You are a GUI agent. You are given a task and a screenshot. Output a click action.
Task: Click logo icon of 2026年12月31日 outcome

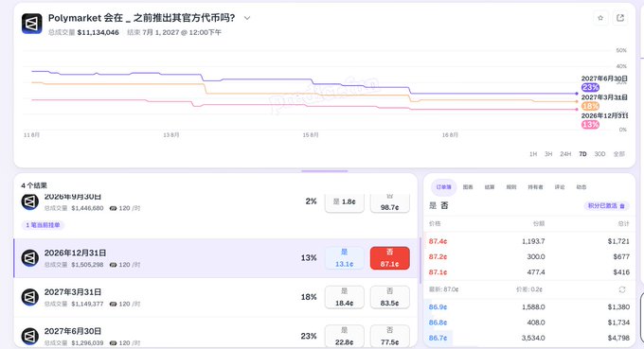tap(30, 258)
